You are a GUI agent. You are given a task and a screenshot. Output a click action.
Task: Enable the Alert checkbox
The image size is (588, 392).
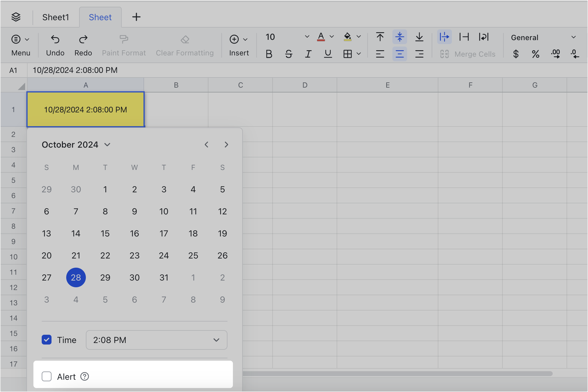coord(47,376)
